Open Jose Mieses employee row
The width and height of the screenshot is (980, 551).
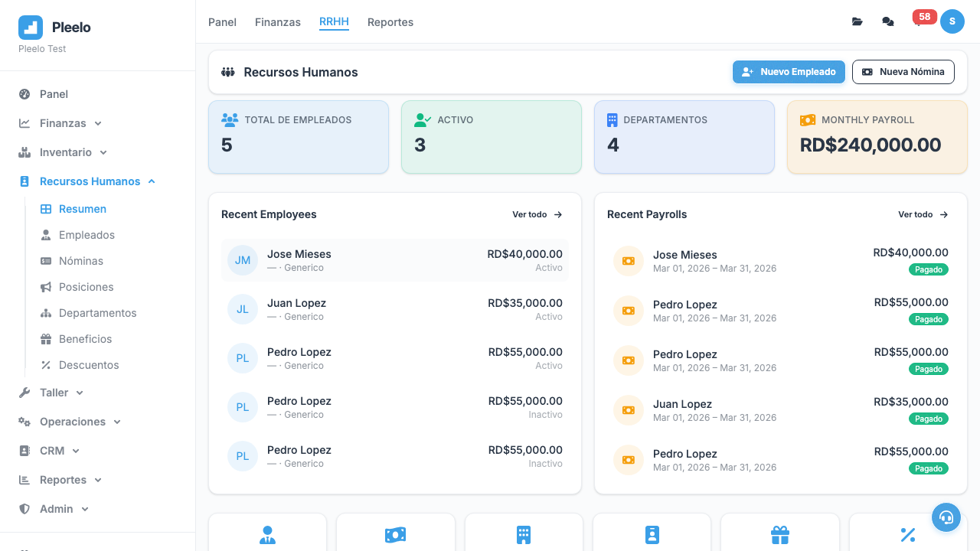pyautogui.click(x=395, y=260)
